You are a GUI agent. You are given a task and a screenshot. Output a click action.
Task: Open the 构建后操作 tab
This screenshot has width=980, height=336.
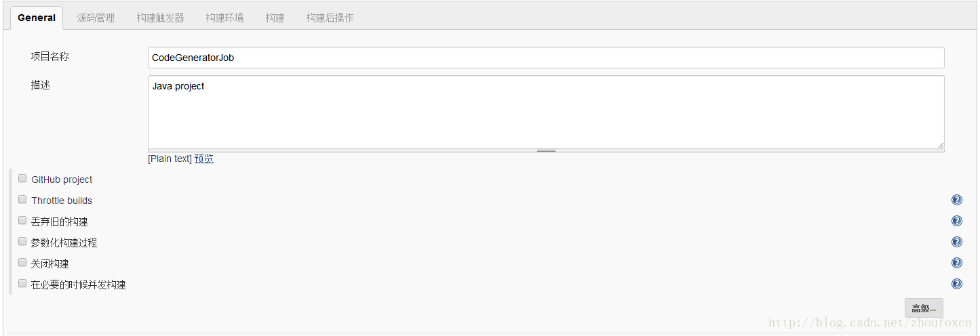(330, 18)
